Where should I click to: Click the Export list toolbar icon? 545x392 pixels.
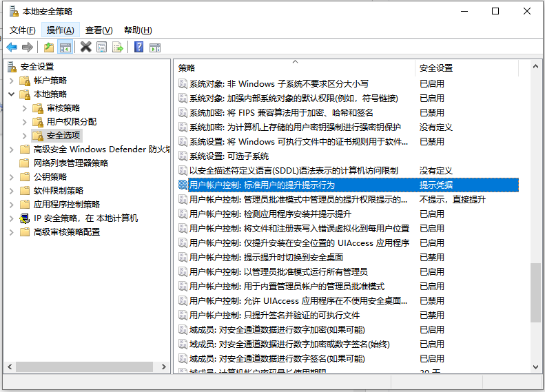coord(118,47)
